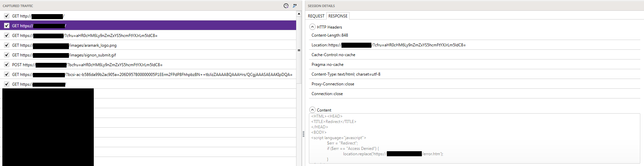Select the RESPONSE tab
The width and height of the screenshot is (644, 166).
[x=338, y=16]
